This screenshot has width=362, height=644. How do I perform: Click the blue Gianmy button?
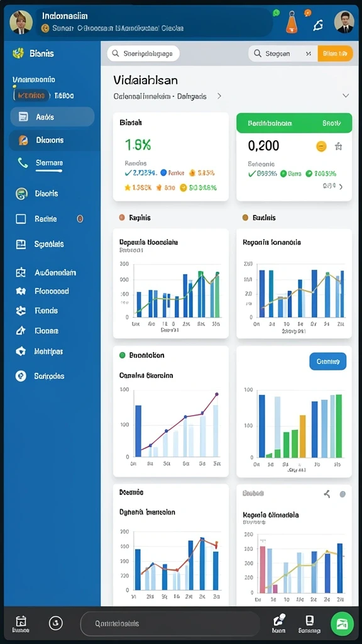[x=327, y=362]
